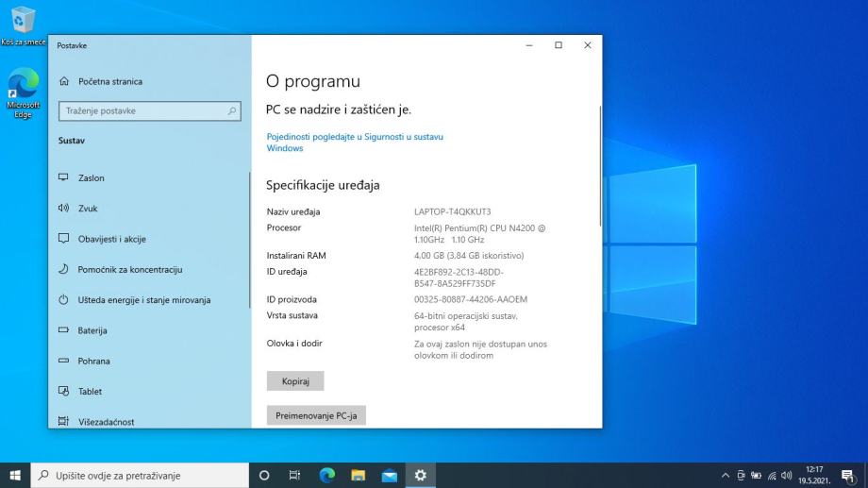Viewport: 868px width, 488px height.
Task: Click the search magnifier in Traženje postavke
Action: [x=232, y=111]
